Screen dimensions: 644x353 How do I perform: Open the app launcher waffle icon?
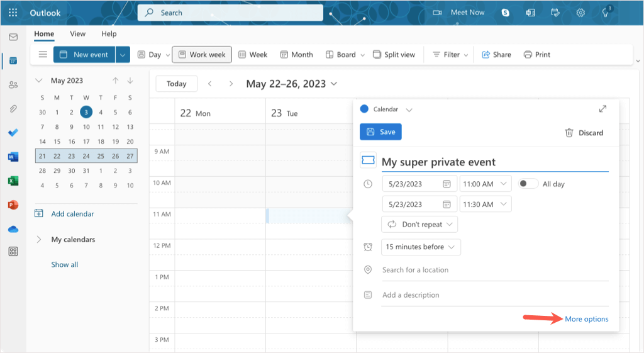tap(13, 13)
